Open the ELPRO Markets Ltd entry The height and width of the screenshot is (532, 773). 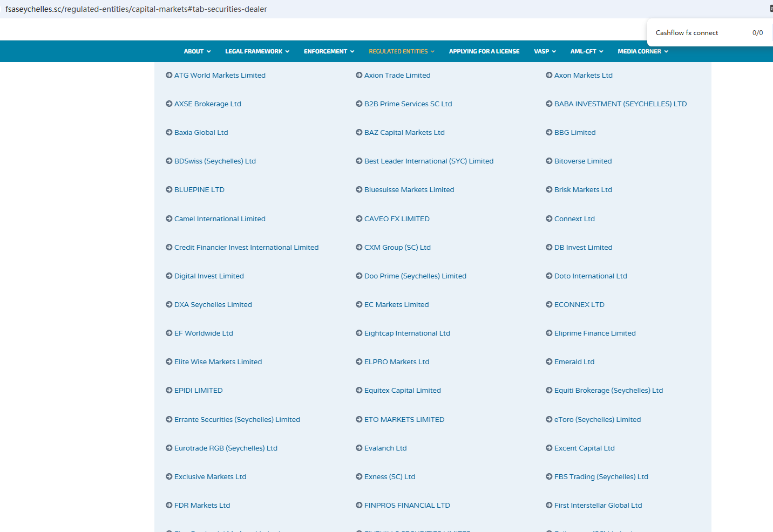pyautogui.click(x=397, y=362)
